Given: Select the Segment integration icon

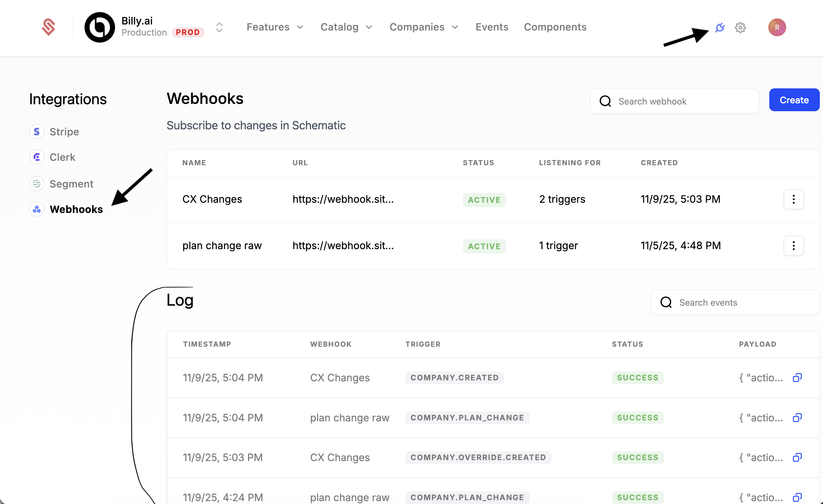Looking at the screenshot, I should click(x=37, y=183).
